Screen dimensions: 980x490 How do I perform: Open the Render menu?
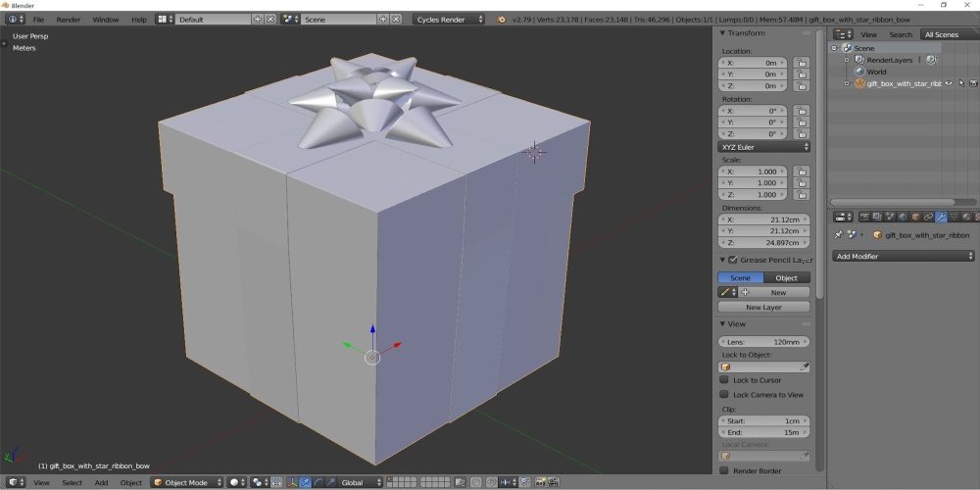point(69,20)
